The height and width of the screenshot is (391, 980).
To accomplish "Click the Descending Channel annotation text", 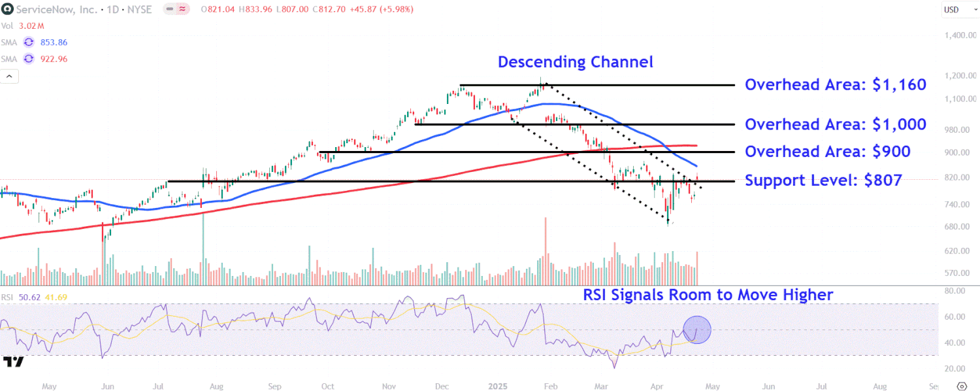I will tap(575, 63).
